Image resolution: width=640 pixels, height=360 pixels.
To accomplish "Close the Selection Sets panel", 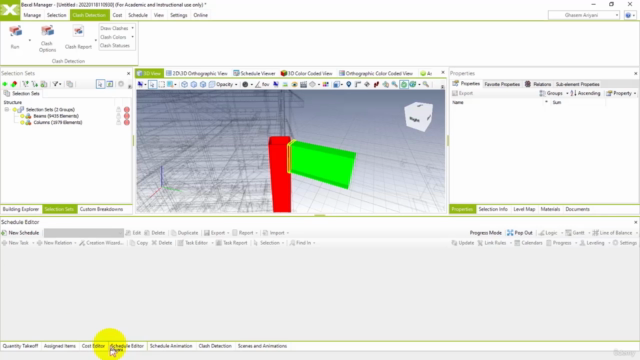I will 129,73.
